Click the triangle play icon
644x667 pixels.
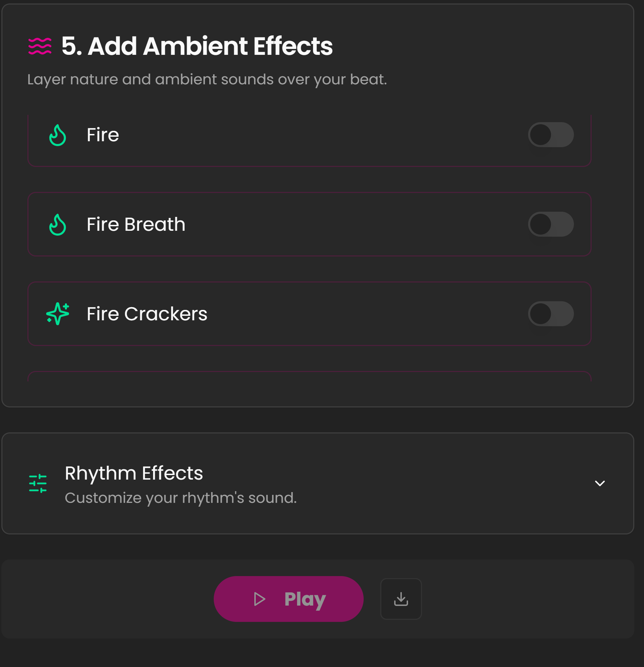(260, 599)
